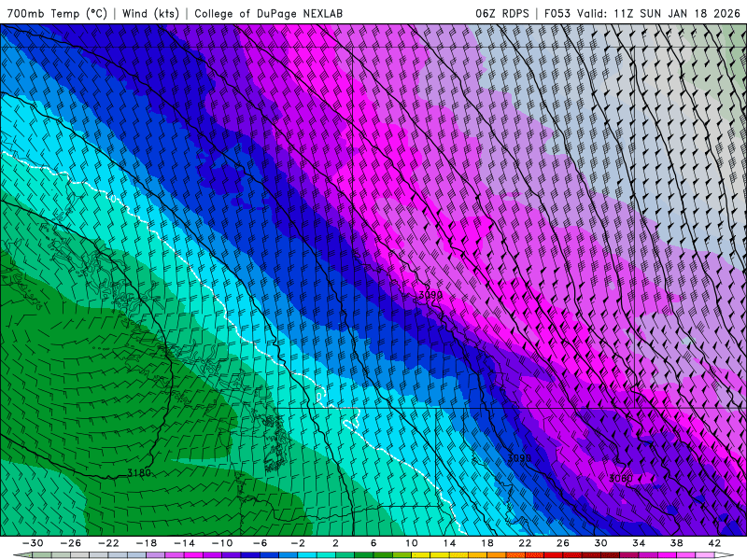Click the upper 3090 contour label mid-map
This screenshot has height=560, width=747.
pyautogui.click(x=430, y=295)
